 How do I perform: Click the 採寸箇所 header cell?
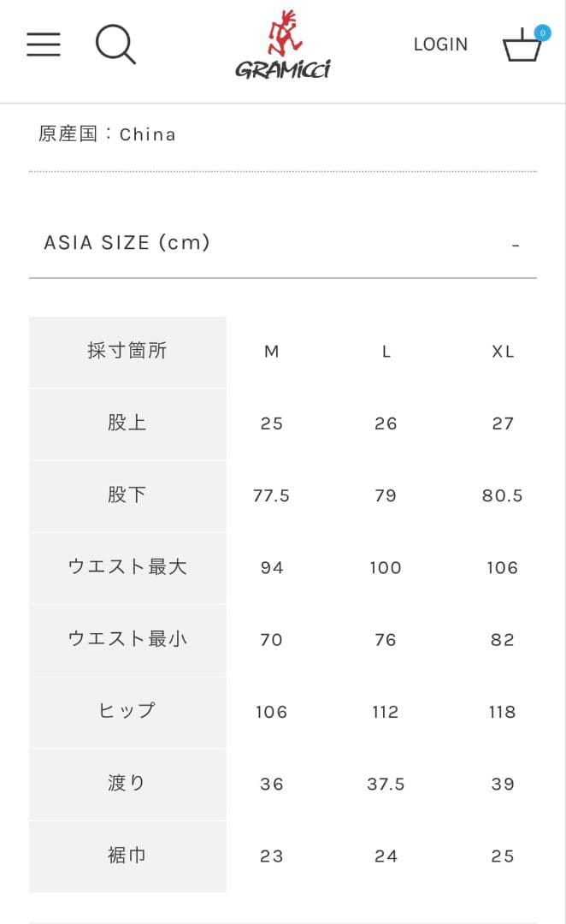click(x=127, y=352)
